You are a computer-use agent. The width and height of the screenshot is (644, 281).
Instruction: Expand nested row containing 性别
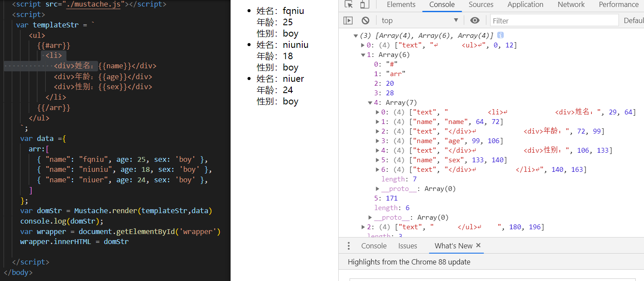pos(377,151)
